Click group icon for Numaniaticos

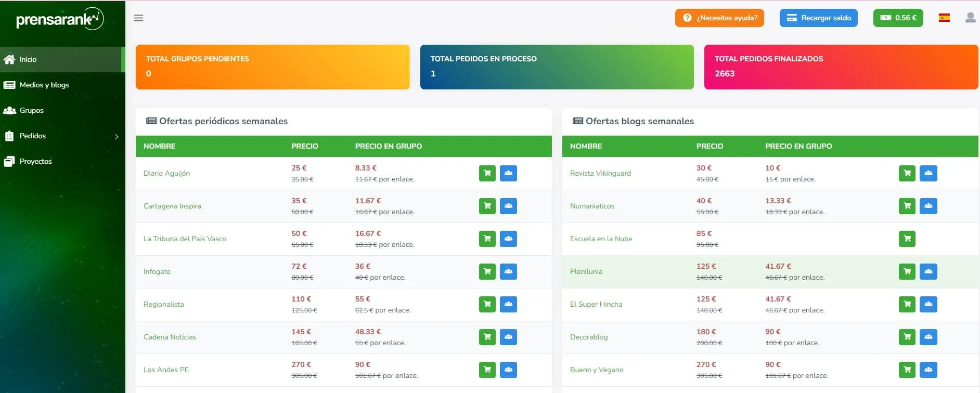929,206
